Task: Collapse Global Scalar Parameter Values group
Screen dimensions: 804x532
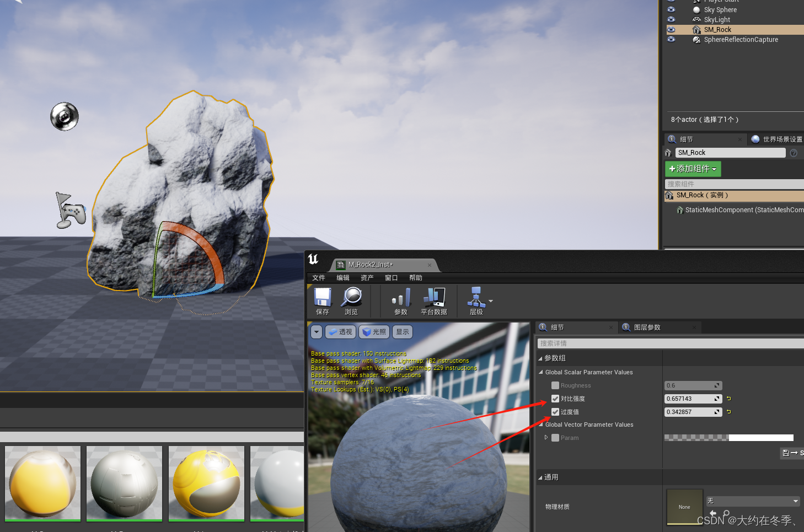Action: (x=541, y=372)
